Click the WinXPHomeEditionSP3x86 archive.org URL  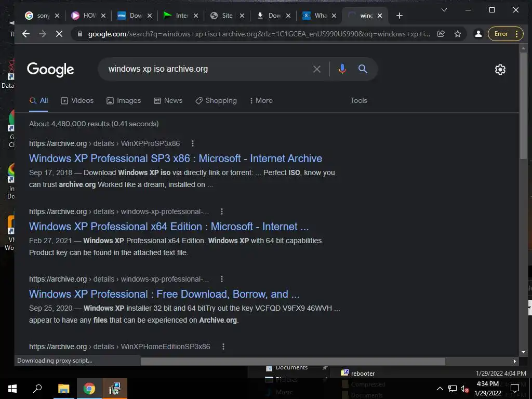click(x=119, y=347)
